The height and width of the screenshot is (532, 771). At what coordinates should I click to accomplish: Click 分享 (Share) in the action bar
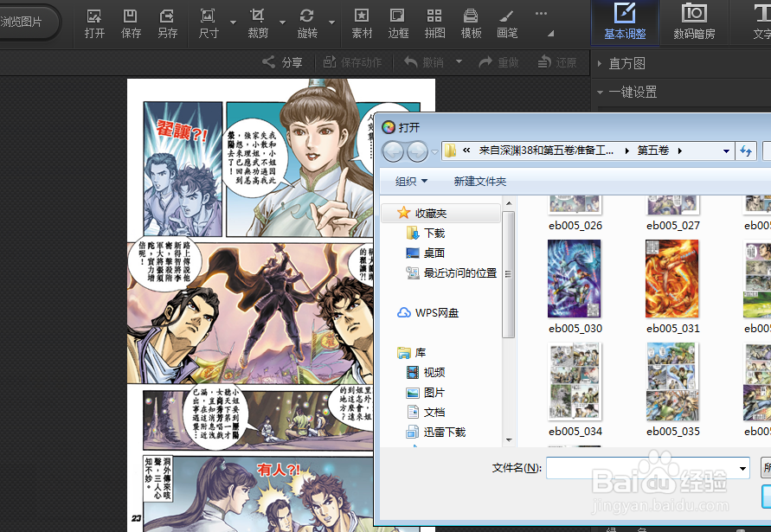(283, 62)
